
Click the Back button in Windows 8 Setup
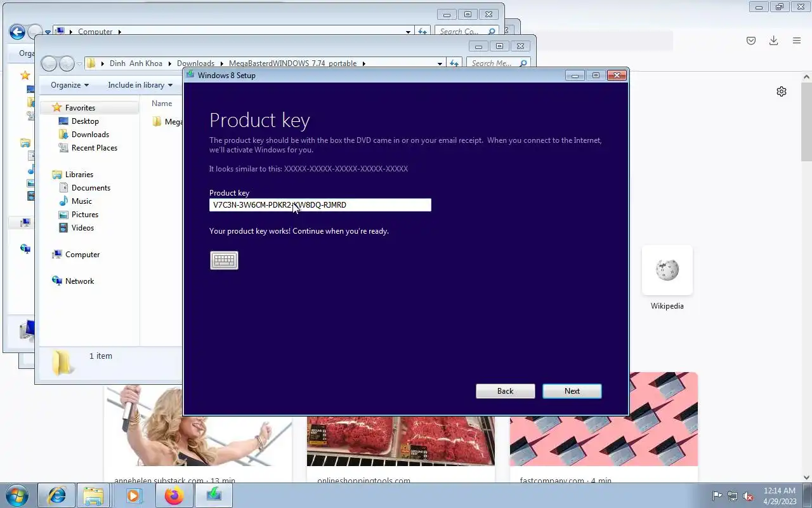[x=506, y=391]
